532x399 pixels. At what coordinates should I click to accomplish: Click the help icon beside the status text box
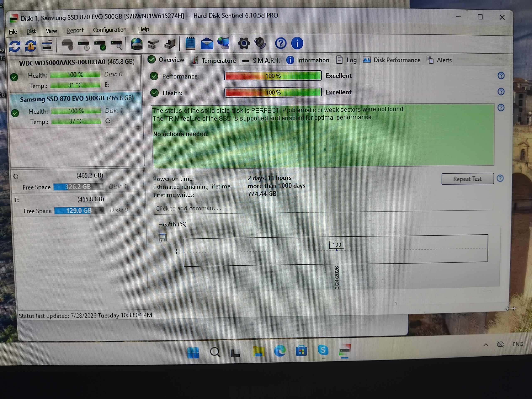click(x=501, y=107)
